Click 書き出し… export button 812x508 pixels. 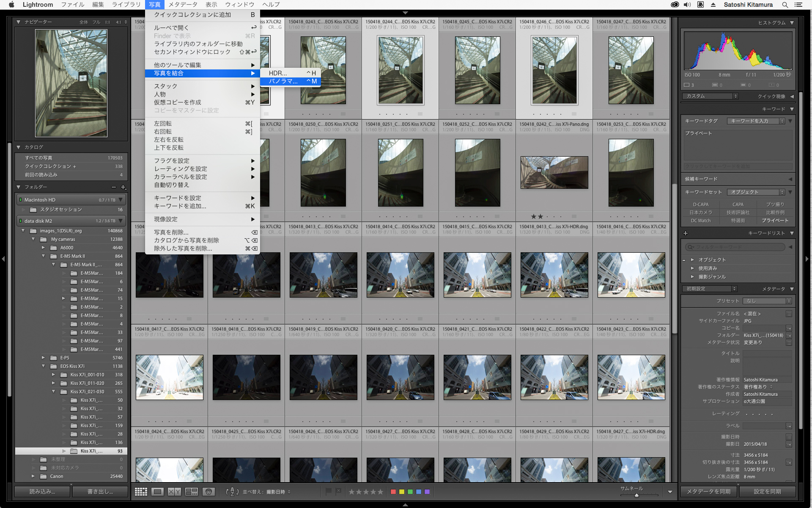[x=100, y=491]
